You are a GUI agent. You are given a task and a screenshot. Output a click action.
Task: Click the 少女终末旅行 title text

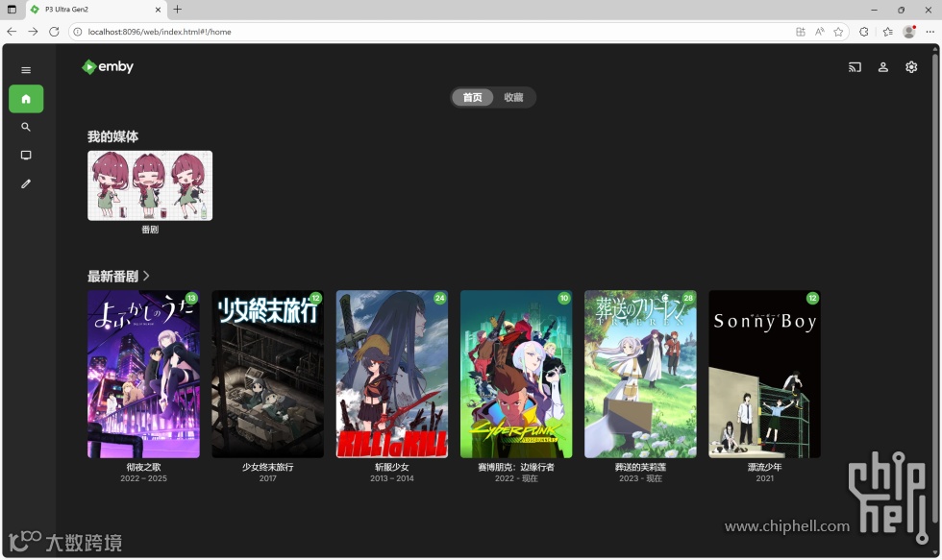[x=268, y=467]
